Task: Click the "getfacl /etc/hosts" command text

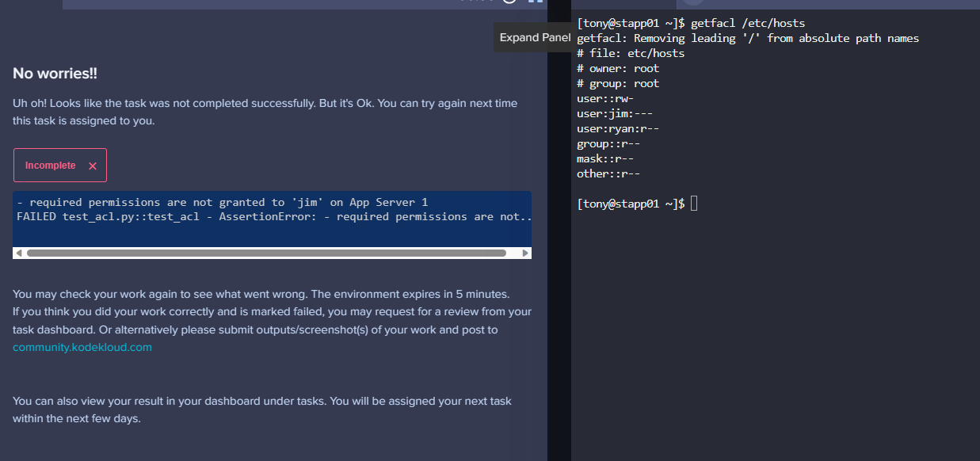Action: 748,23
